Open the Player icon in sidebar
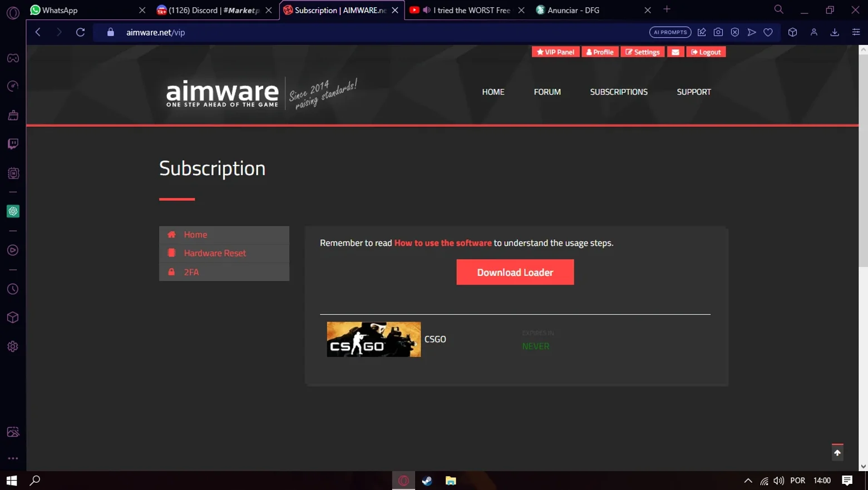 click(13, 250)
